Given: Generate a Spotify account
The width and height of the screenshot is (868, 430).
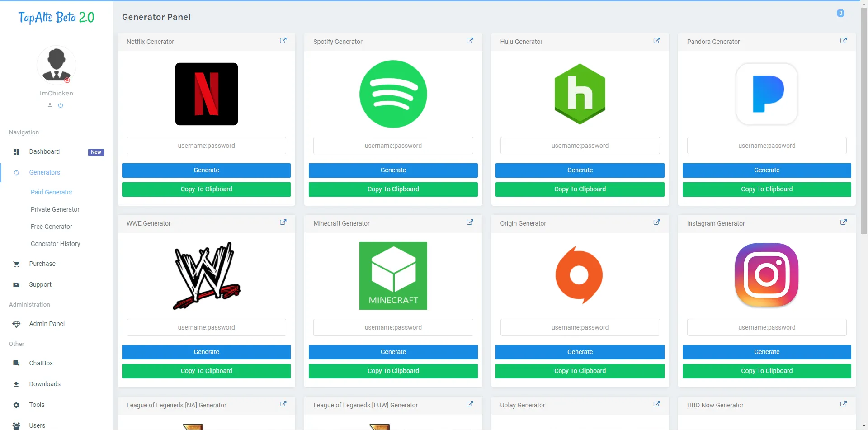Looking at the screenshot, I should (x=393, y=170).
